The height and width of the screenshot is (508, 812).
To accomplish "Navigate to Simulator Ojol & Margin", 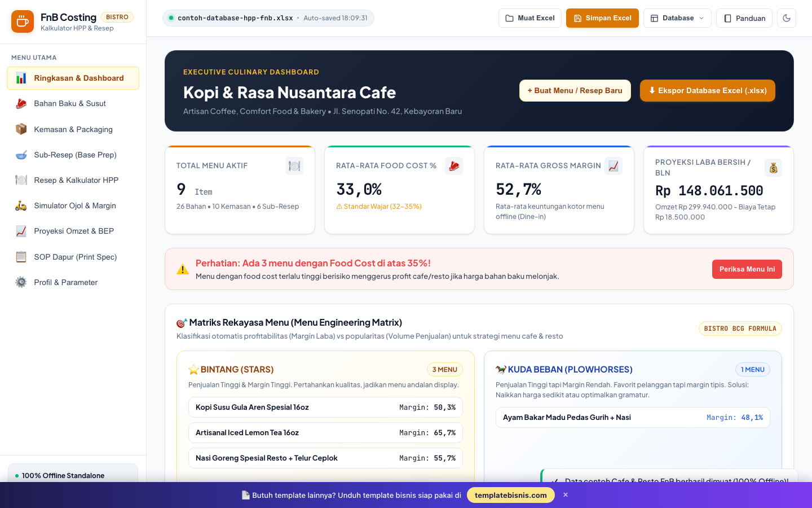I will pyautogui.click(x=73, y=205).
